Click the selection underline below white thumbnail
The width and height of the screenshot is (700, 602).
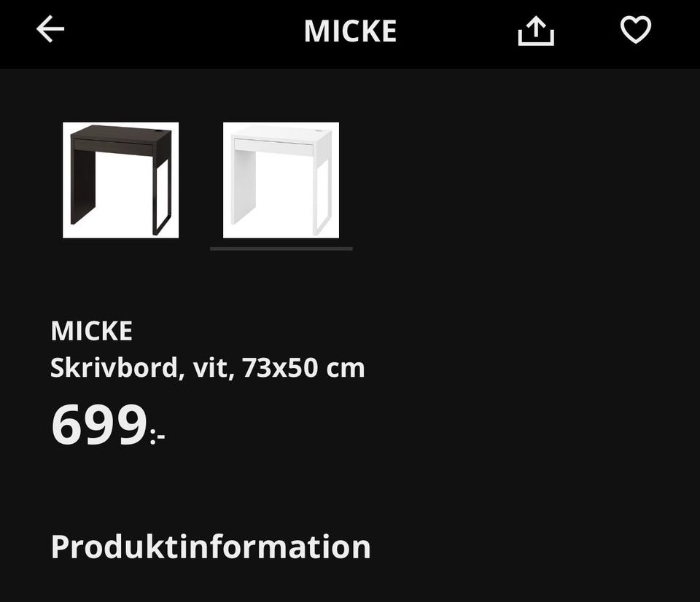pos(281,249)
